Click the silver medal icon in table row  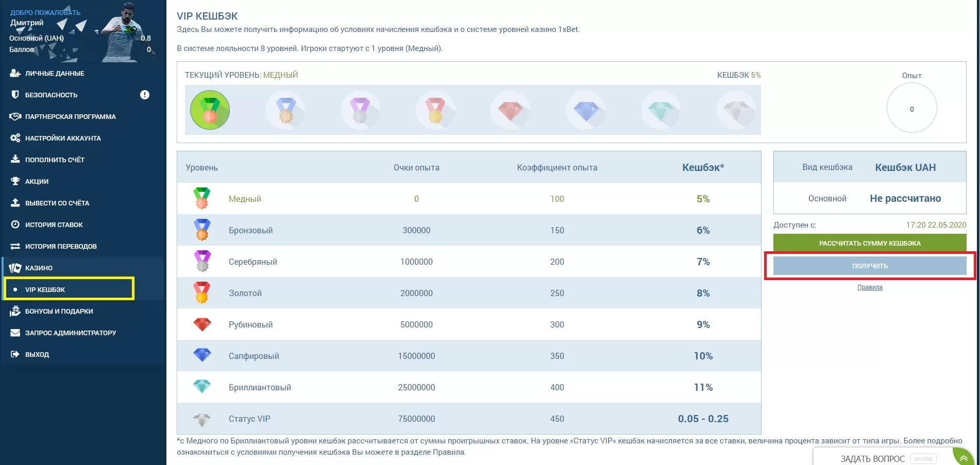point(202,261)
